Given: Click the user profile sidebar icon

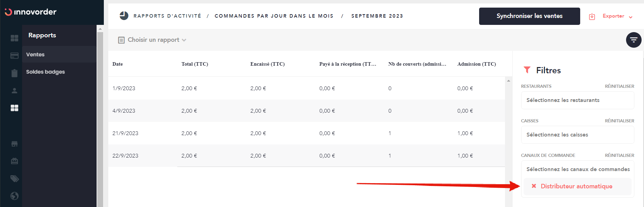Looking at the screenshot, I should click(x=14, y=91).
